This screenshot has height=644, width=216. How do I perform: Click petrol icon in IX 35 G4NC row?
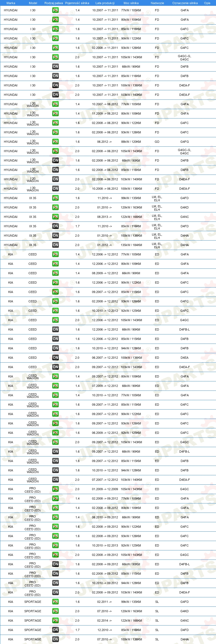pyautogui.click(x=55, y=217)
